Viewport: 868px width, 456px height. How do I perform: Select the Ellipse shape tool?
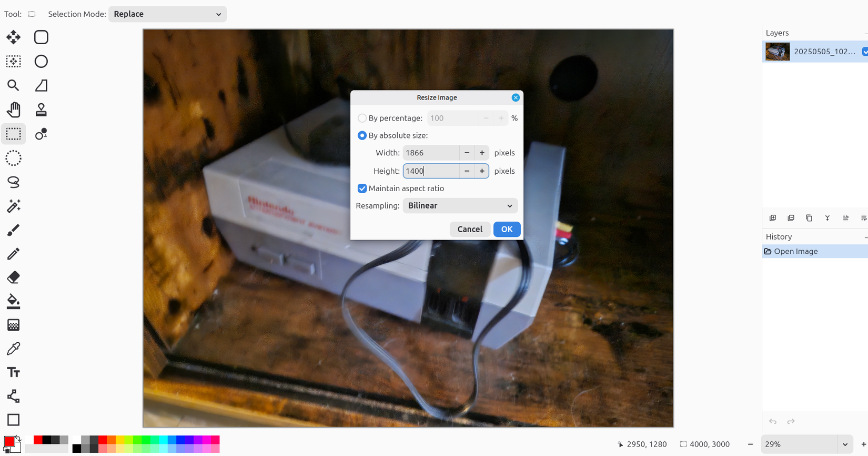(41, 61)
